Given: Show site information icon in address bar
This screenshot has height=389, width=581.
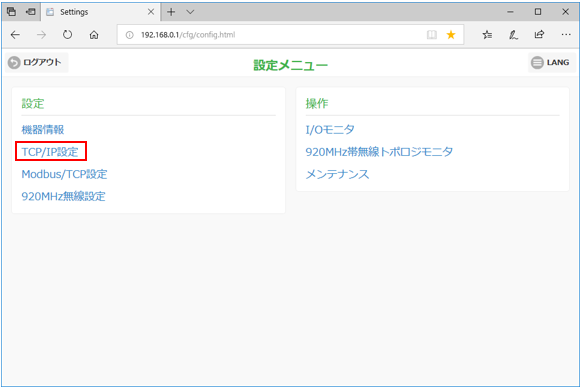Looking at the screenshot, I should [129, 35].
